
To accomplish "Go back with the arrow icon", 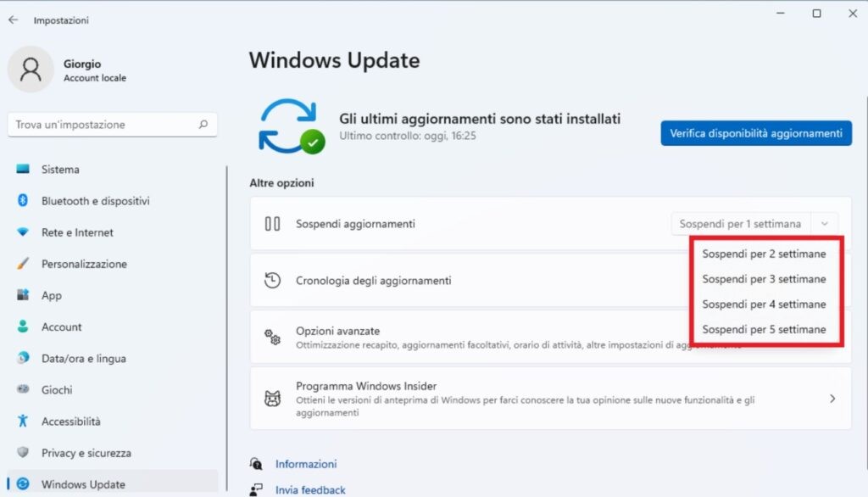I will coord(13,20).
